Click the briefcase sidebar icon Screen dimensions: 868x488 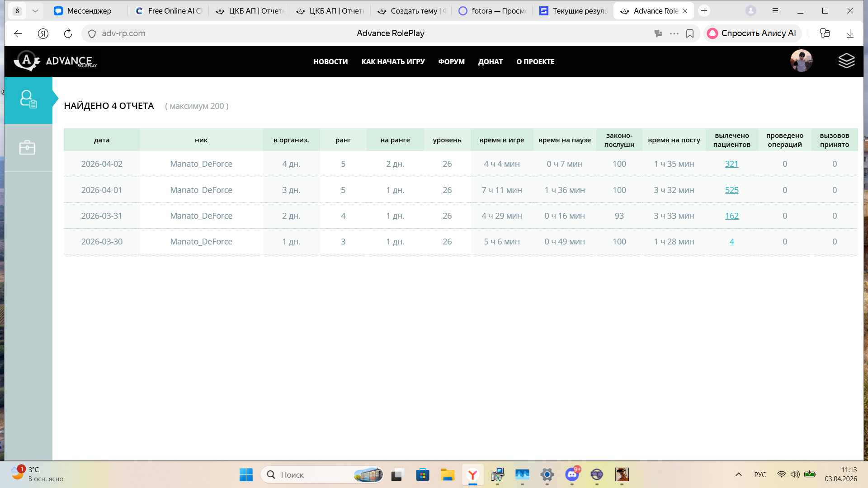(27, 147)
